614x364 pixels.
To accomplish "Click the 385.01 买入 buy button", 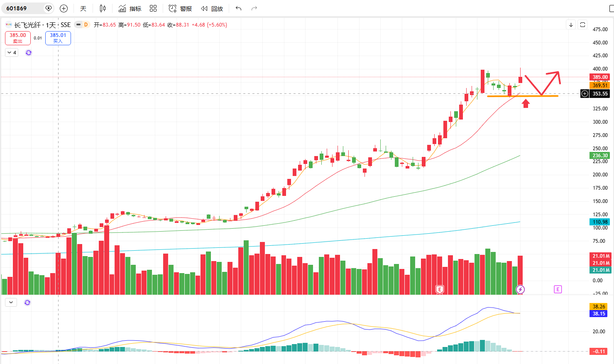I will 58,38.
